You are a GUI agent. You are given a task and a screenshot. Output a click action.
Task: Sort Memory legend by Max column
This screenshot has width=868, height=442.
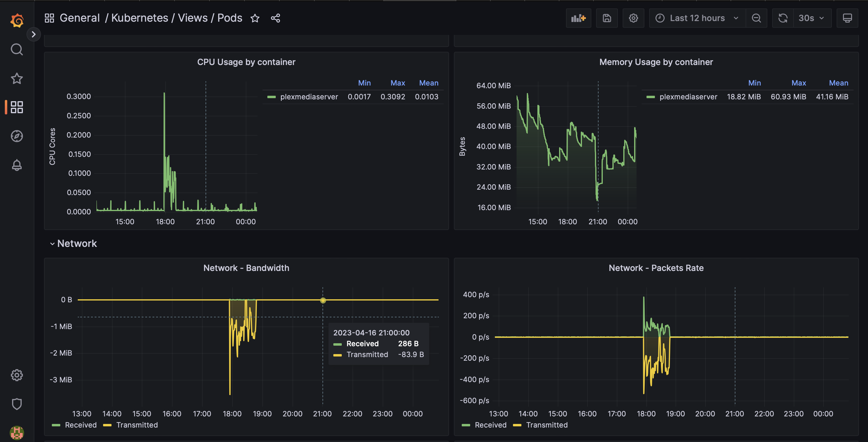[x=799, y=83]
